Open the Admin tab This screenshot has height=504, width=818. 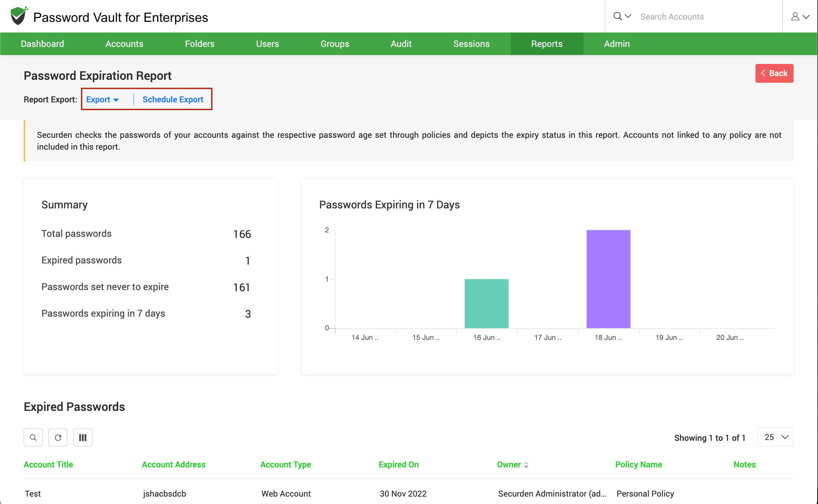coord(616,44)
